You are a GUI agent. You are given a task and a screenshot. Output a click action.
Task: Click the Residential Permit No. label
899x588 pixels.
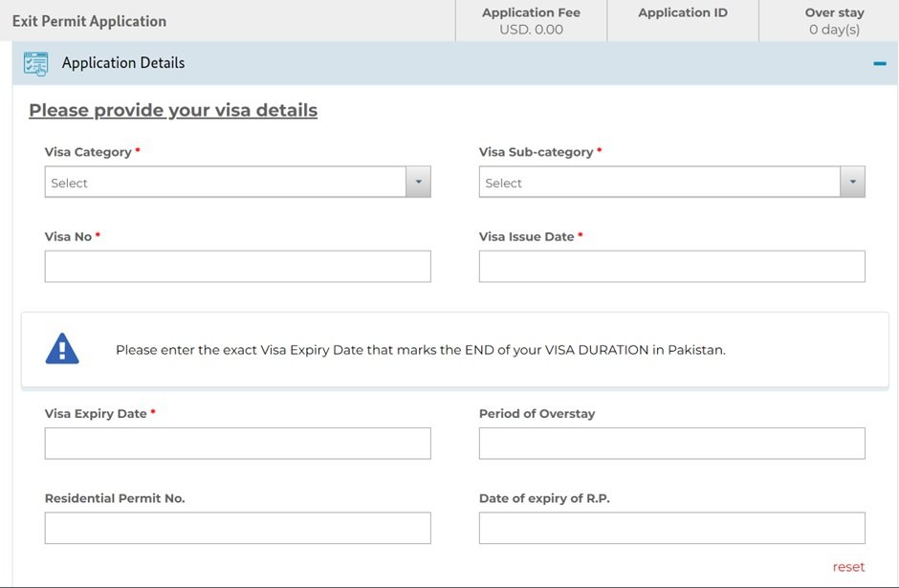[x=115, y=498]
